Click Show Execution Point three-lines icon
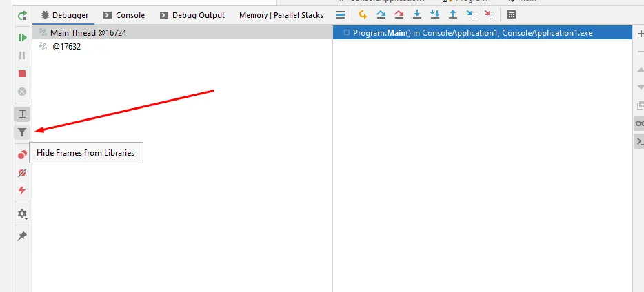This screenshot has width=644, height=292. coord(341,15)
